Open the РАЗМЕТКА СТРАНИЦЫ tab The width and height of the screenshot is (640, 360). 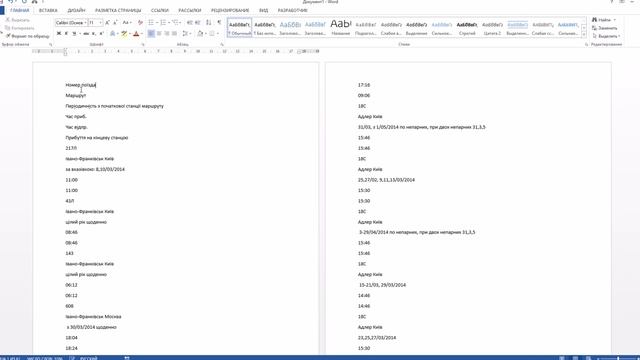point(118,10)
